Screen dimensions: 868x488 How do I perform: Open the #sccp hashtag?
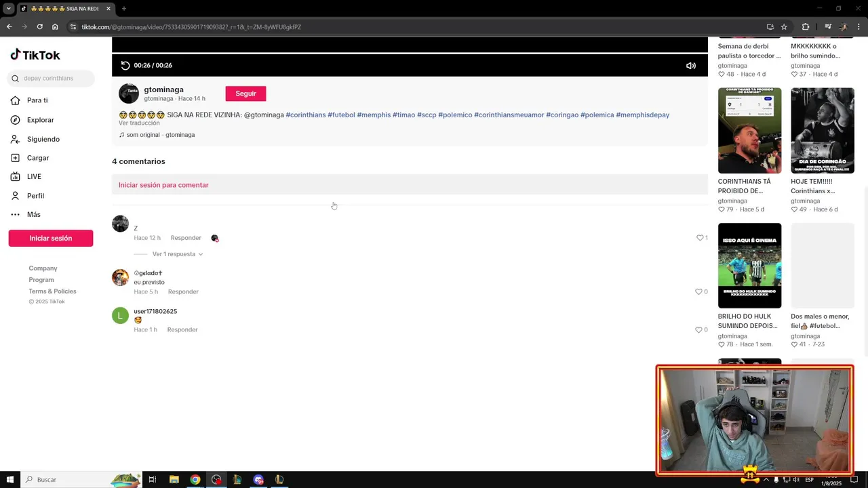(427, 115)
